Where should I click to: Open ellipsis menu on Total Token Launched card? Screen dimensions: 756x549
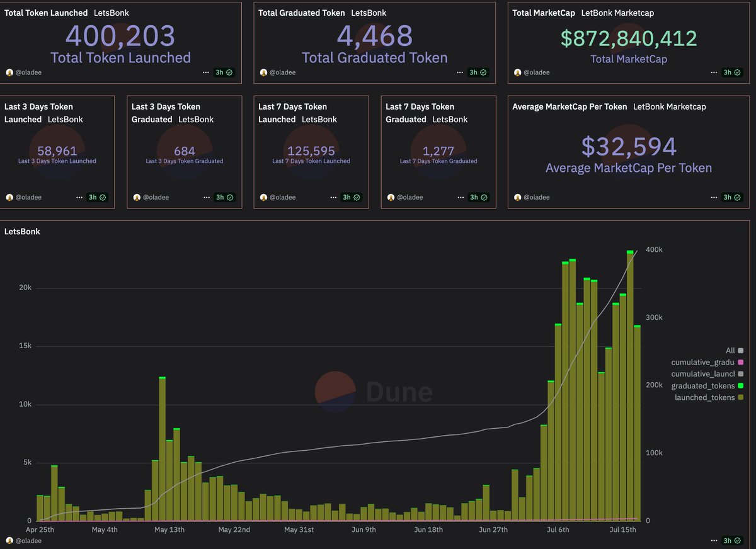coord(205,72)
